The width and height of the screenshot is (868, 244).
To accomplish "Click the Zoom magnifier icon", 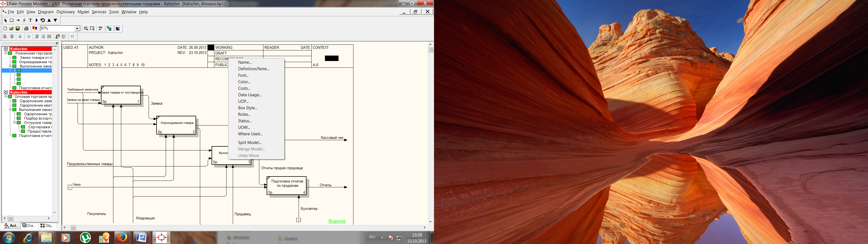I will (86, 29).
